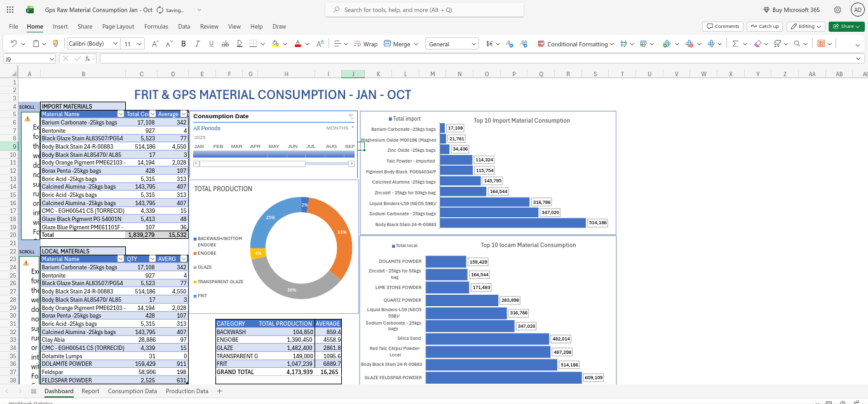Toggle strikethrough text formatting

click(224, 44)
